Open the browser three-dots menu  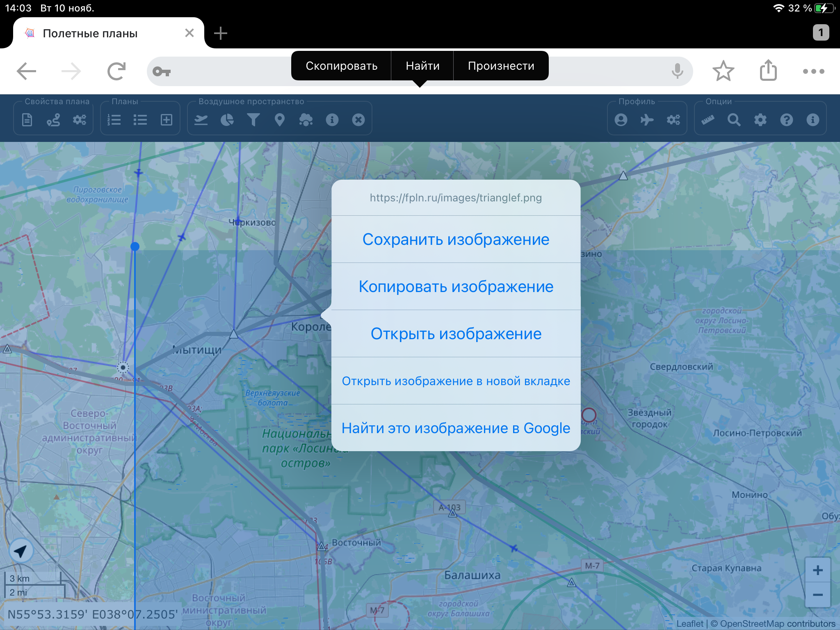[813, 71]
